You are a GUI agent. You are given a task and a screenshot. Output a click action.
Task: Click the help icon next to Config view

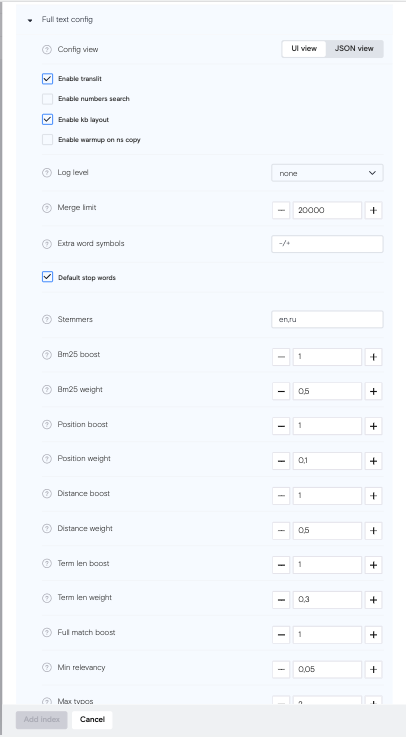coord(47,49)
